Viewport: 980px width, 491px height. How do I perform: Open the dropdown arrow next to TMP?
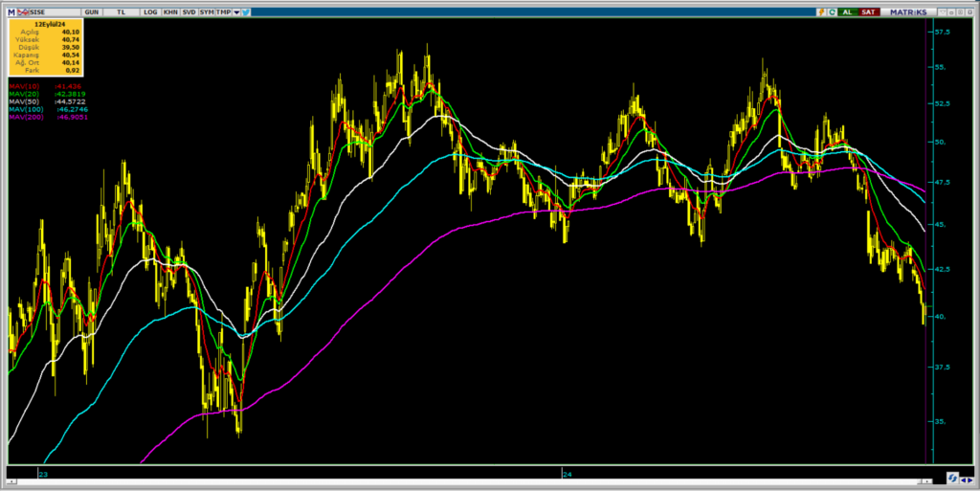point(236,11)
